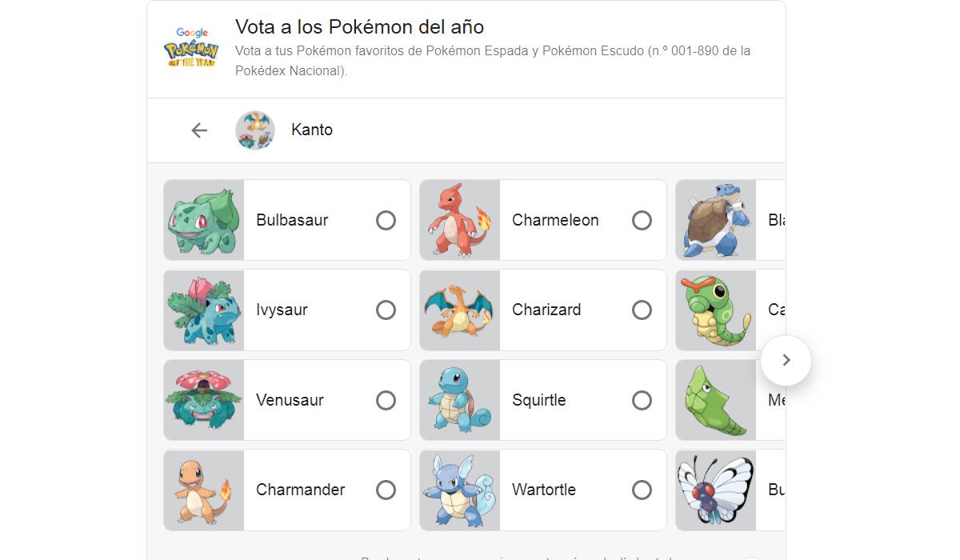Screen dimensions: 960x560
Task: Click the Kanto region title text
Action: [x=311, y=130]
